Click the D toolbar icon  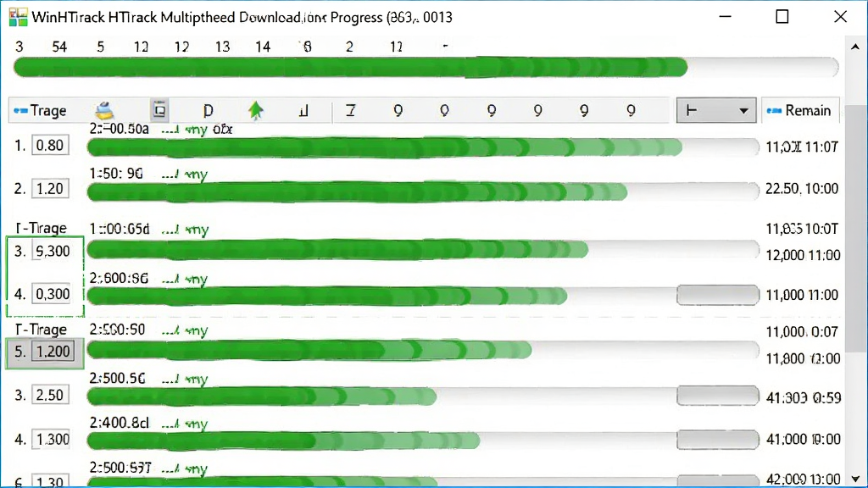coord(209,111)
